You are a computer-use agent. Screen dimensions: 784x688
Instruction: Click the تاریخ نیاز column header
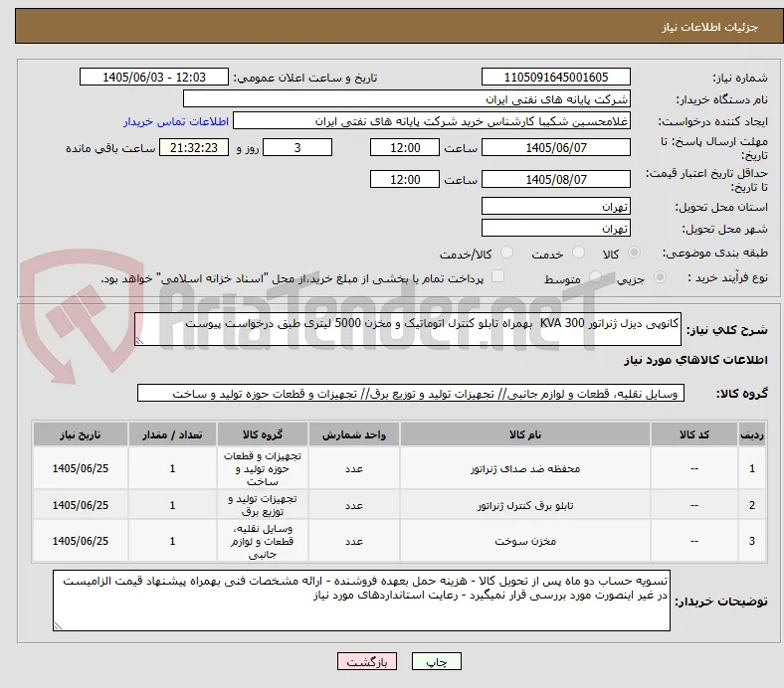point(81,434)
